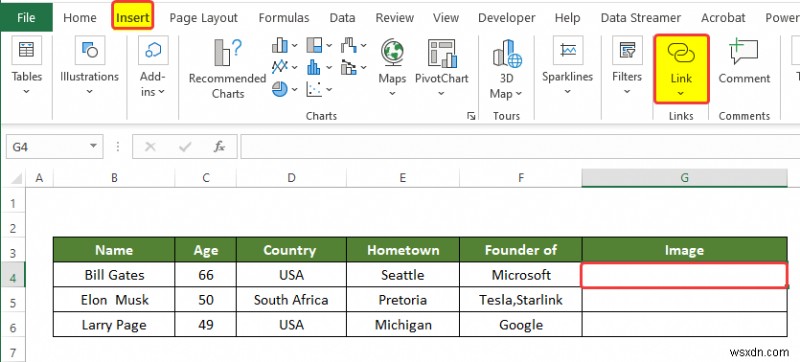This screenshot has width=800, height=362.
Task: Click the Maps chart icon
Action: point(392,53)
